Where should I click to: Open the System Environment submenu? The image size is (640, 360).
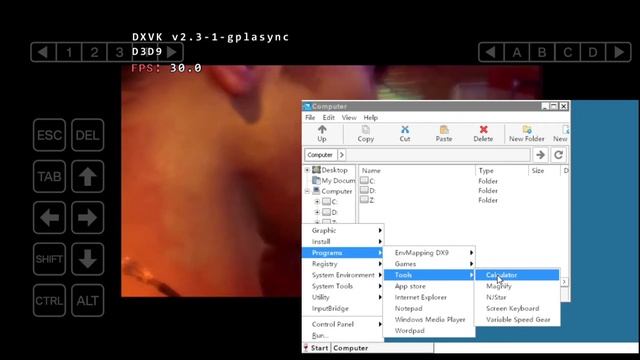tap(343, 275)
